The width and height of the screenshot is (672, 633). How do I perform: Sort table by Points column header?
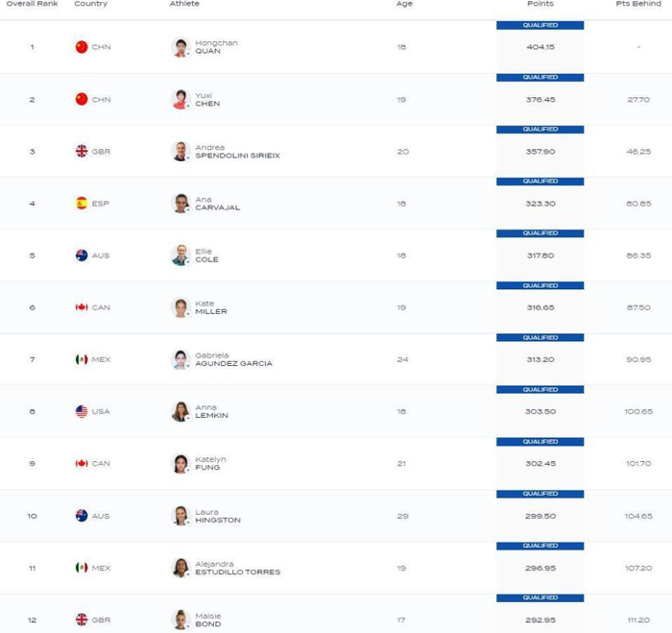tap(540, 4)
